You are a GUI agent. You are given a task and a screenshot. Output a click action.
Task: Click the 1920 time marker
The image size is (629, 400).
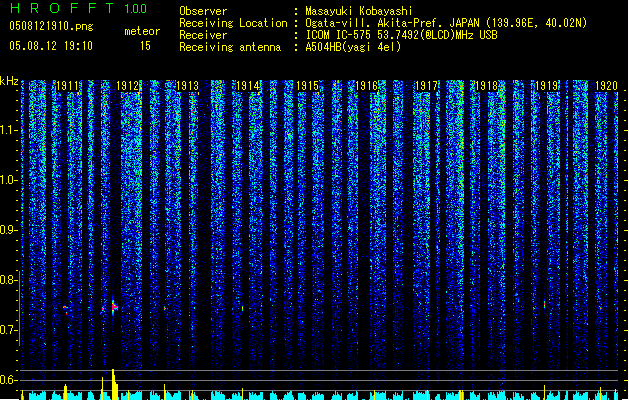tap(606, 86)
